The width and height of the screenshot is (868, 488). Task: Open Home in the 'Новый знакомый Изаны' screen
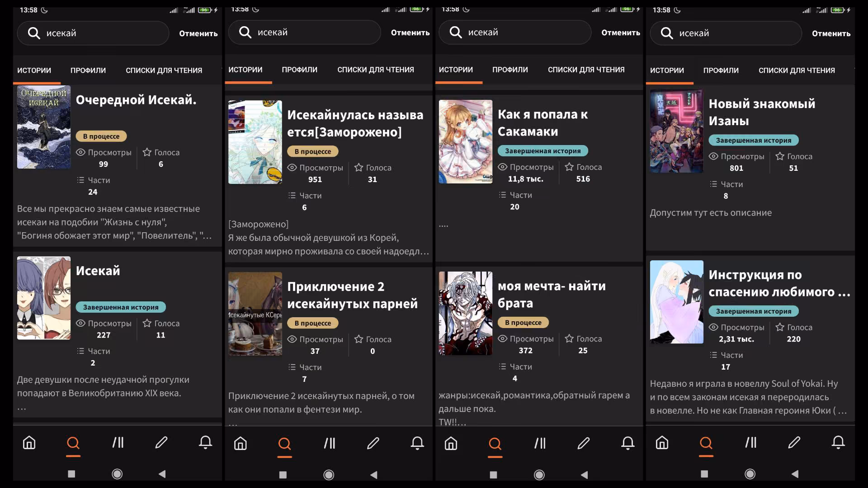[662, 442]
